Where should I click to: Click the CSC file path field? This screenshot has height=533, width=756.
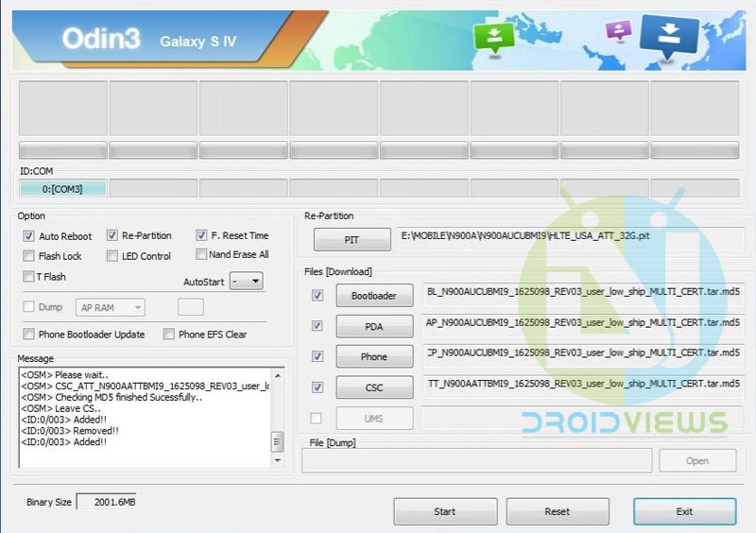pyautogui.click(x=584, y=387)
